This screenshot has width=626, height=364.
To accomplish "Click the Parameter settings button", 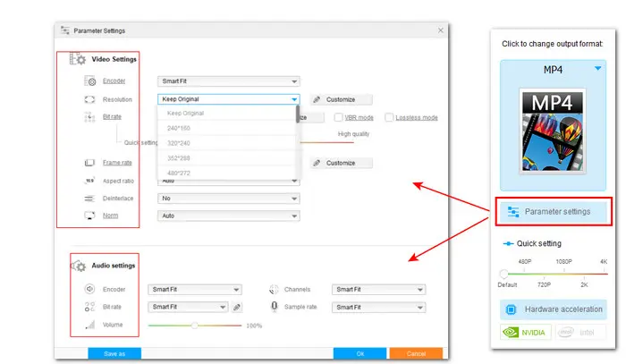I will 554,212.
